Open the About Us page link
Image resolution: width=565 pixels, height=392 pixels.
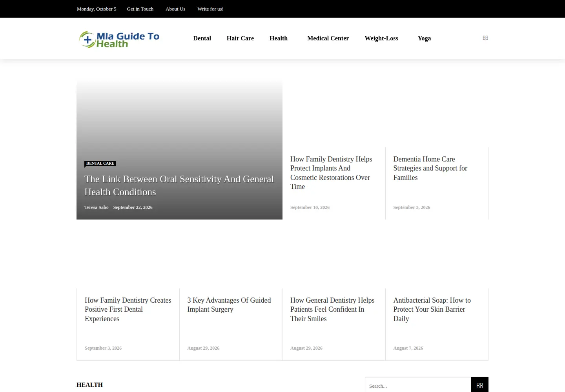[175, 9]
